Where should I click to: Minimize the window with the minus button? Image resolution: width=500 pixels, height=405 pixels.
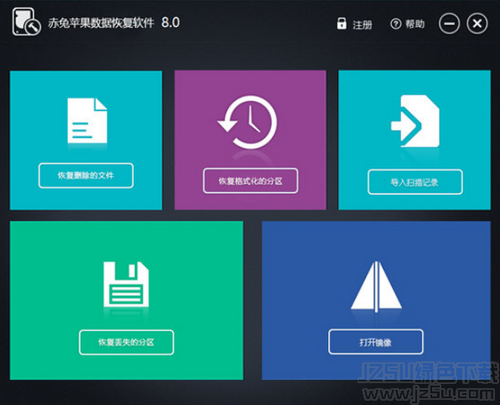tap(449, 24)
